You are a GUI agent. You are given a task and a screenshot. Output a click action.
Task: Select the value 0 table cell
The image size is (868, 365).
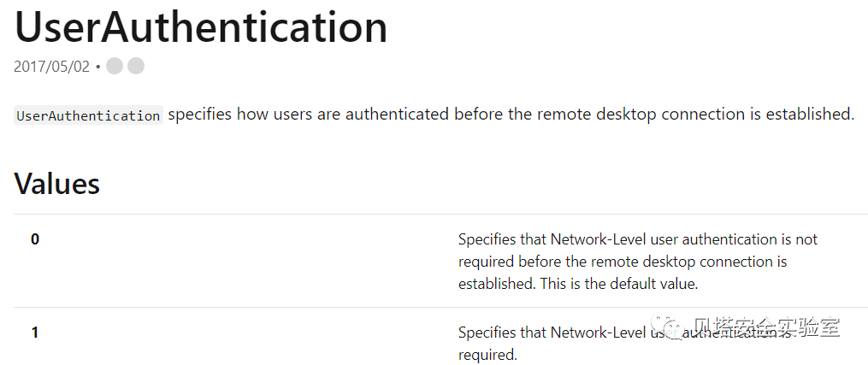(35, 239)
